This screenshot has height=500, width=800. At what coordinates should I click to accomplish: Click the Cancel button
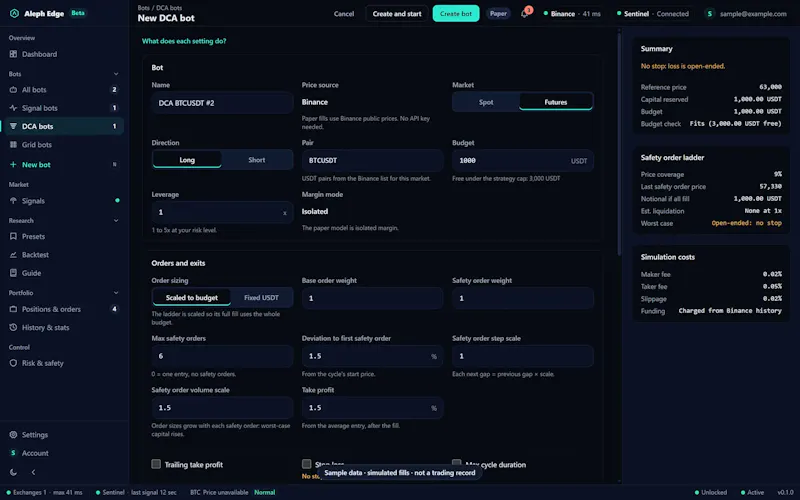point(343,14)
